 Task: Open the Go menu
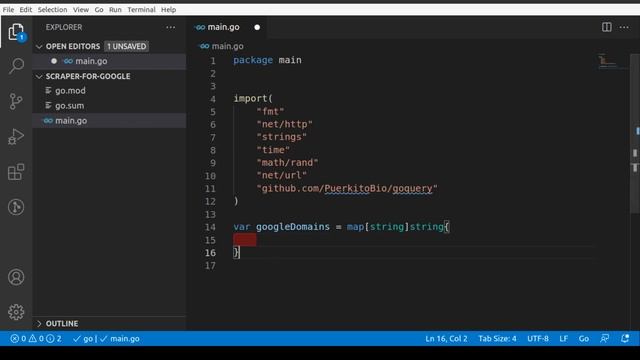(x=99, y=9)
